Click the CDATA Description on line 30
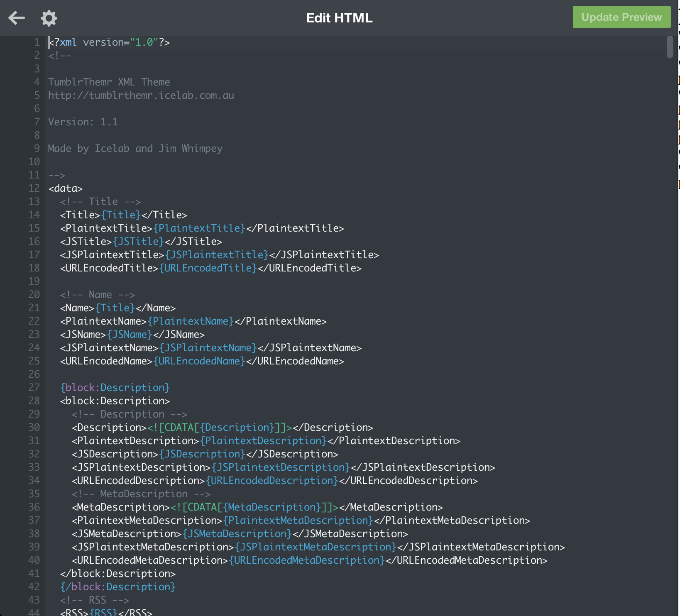Image resolution: width=680 pixels, height=616 pixels. [x=218, y=427]
